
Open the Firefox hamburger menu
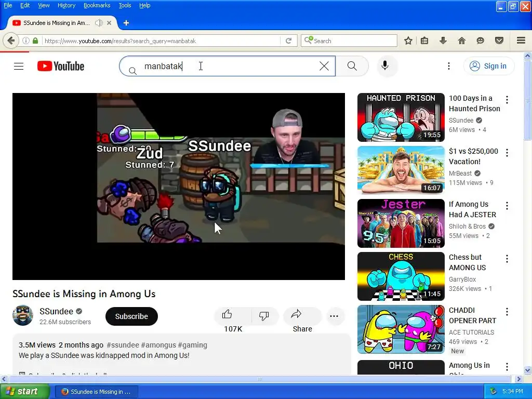(521, 41)
